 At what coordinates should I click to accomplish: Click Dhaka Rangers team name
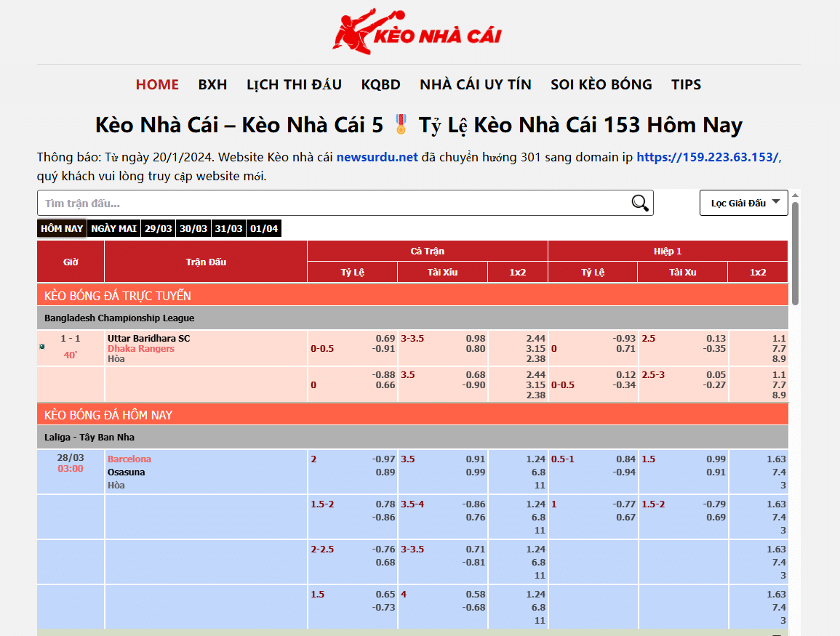click(141, 348)
